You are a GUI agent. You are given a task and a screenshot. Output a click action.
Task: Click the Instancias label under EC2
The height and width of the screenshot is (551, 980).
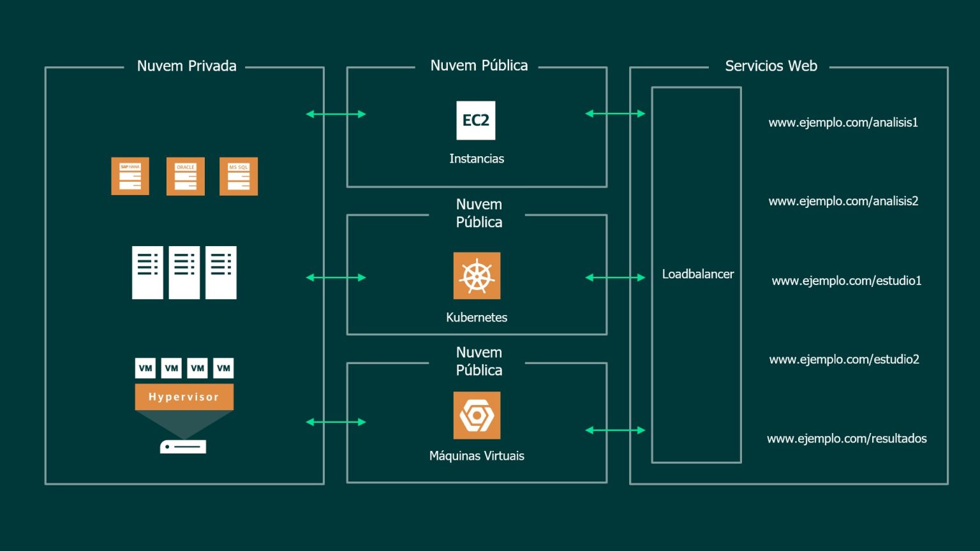(x=477, y=159)
